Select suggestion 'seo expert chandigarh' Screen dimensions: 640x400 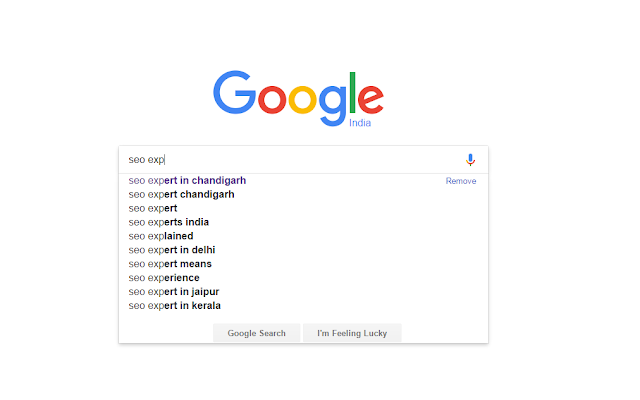(x=303, y=194)
